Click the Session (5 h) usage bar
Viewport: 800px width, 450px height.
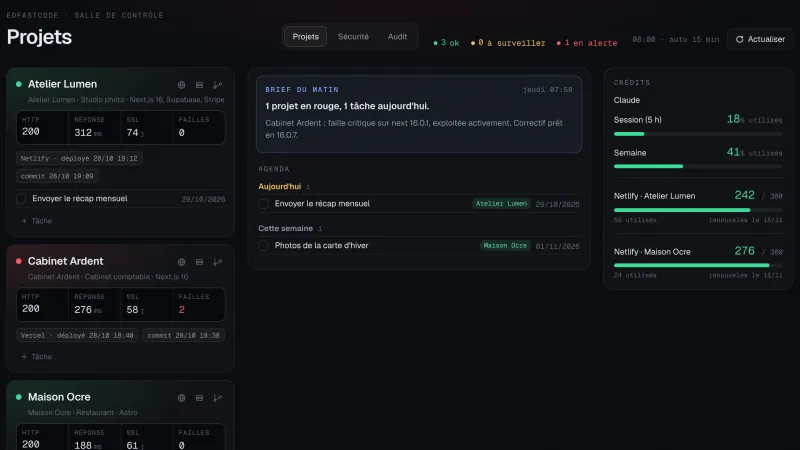pos(697,134)
